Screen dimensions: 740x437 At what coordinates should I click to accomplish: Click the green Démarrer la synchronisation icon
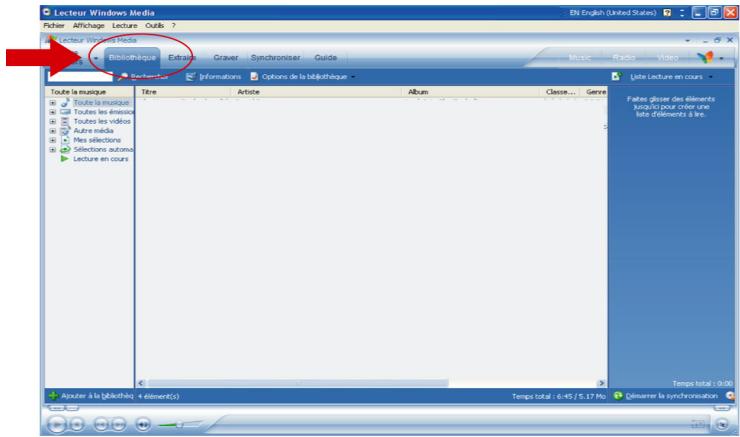coord(618,395)
